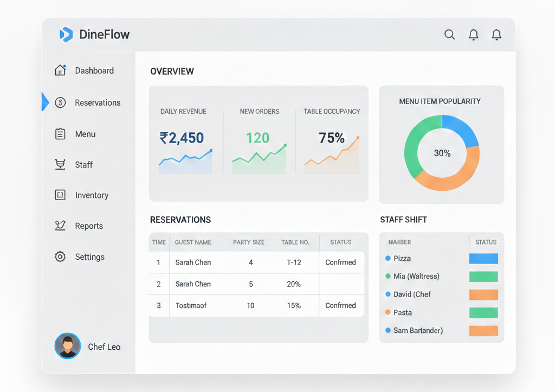Click the Reservations dollar-circle icon

coord(60,102)
